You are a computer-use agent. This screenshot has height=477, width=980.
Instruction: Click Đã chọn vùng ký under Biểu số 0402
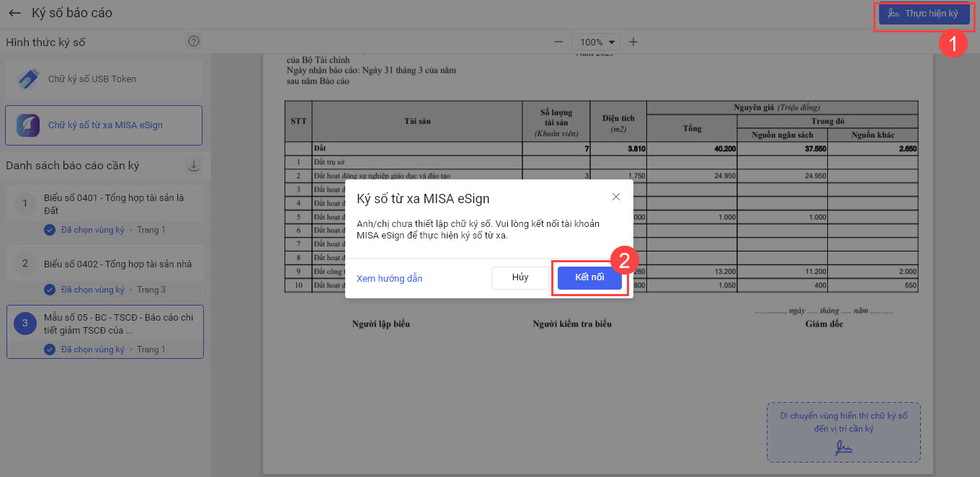click(93, 290)
